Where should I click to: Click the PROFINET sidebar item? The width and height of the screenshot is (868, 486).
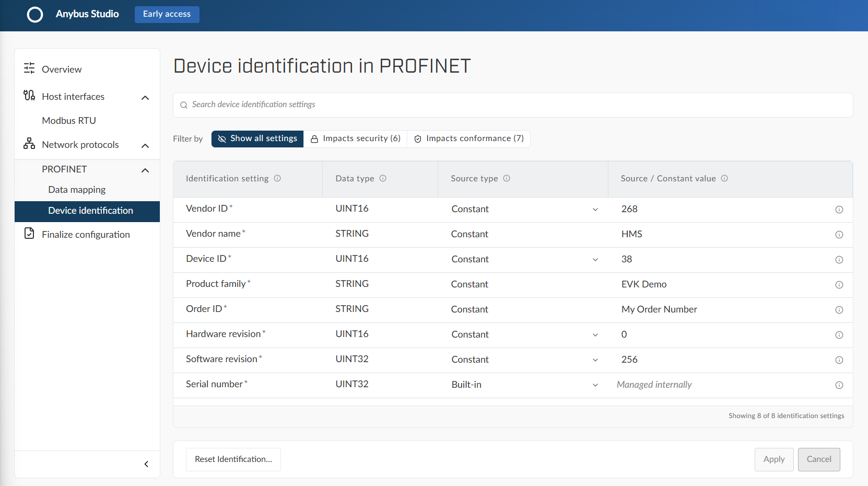[64, 169]
